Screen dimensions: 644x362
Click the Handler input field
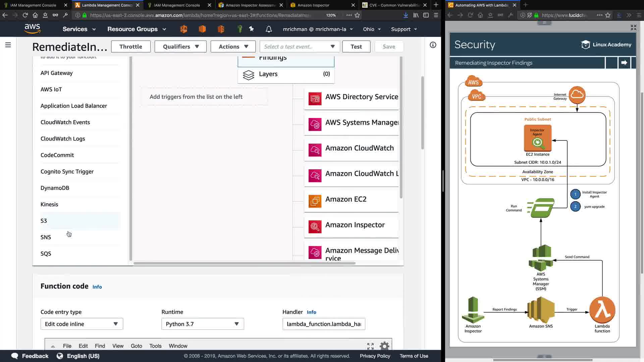click(x=324, y=324)
